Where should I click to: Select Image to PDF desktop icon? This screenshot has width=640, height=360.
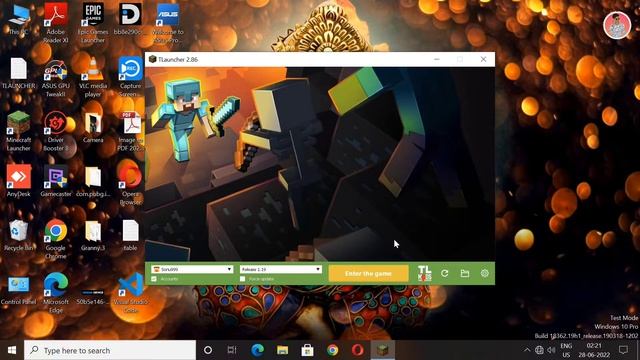(x=130, y=131)
